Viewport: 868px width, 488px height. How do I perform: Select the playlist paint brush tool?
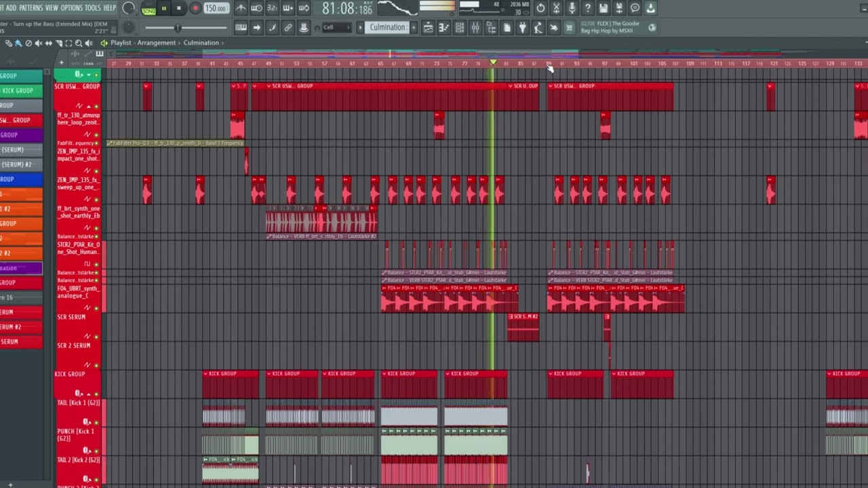pos(18,43)
